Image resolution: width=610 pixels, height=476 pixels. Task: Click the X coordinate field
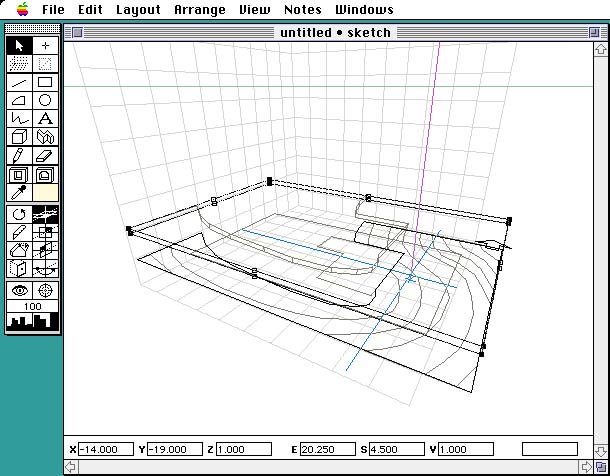tap(106, 450)
